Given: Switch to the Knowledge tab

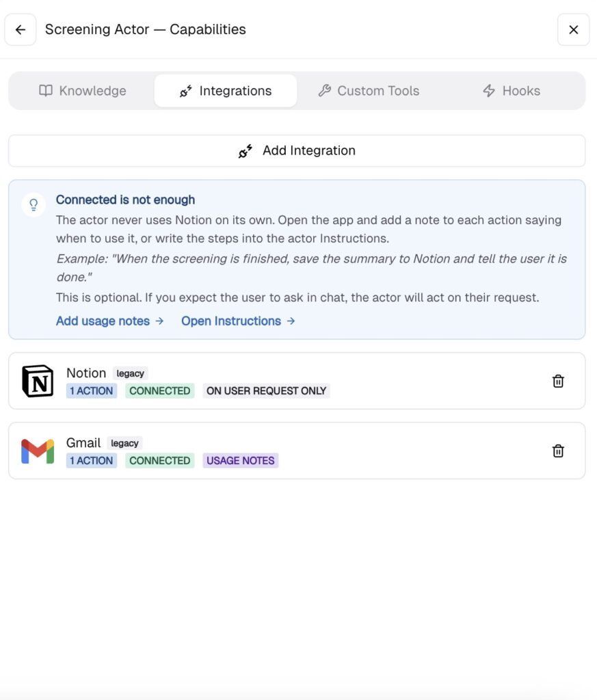Looking at the screenshot, I should [x=83, y=91].
